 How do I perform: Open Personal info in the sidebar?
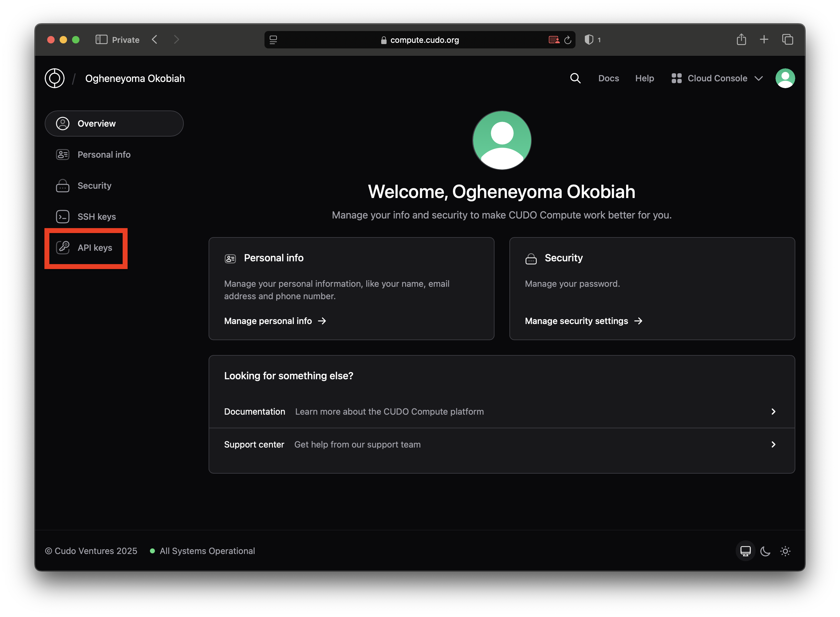pos(114,155)
